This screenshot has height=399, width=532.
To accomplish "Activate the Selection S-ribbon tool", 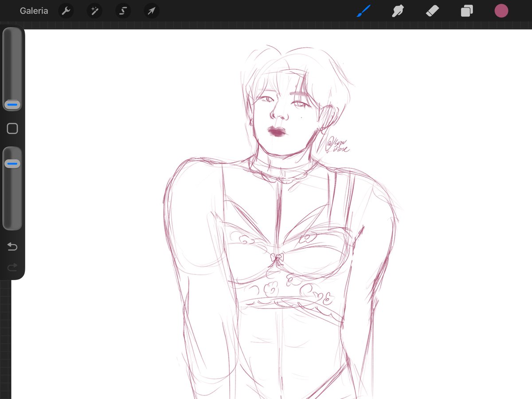I will point(123,11).
